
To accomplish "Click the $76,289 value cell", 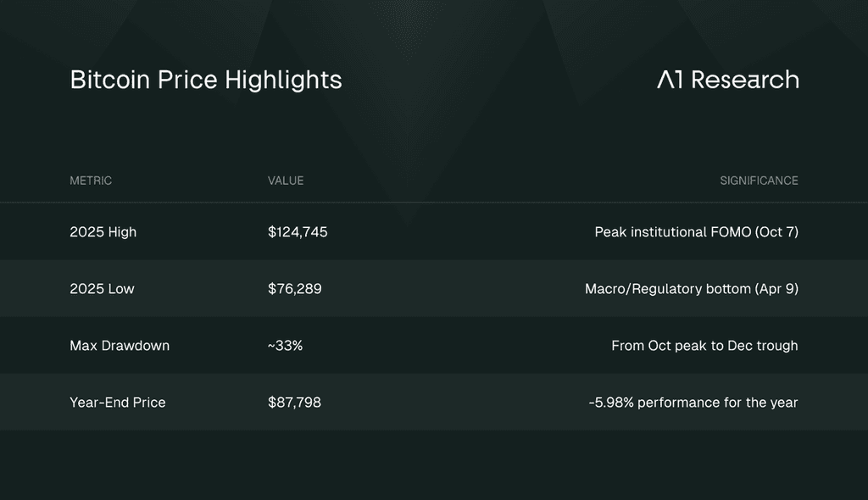I will (294, 289).
